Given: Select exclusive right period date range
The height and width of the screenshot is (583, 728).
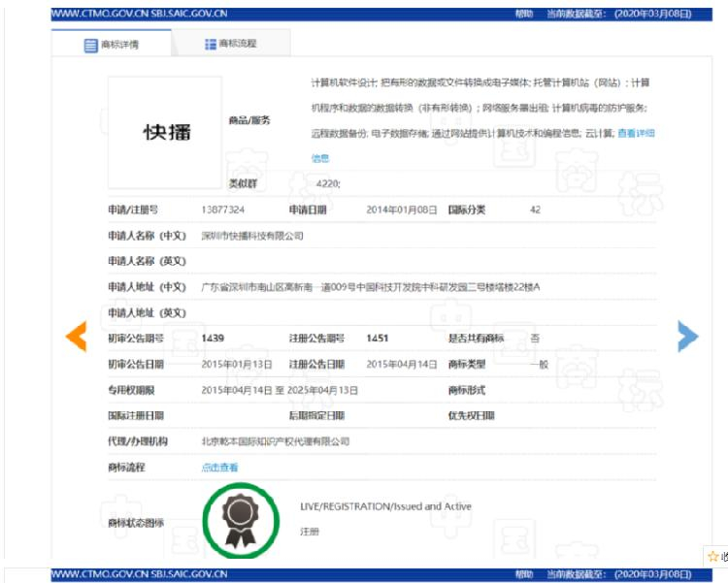Looking at the screenshot, I should click(x=280, y=390).
